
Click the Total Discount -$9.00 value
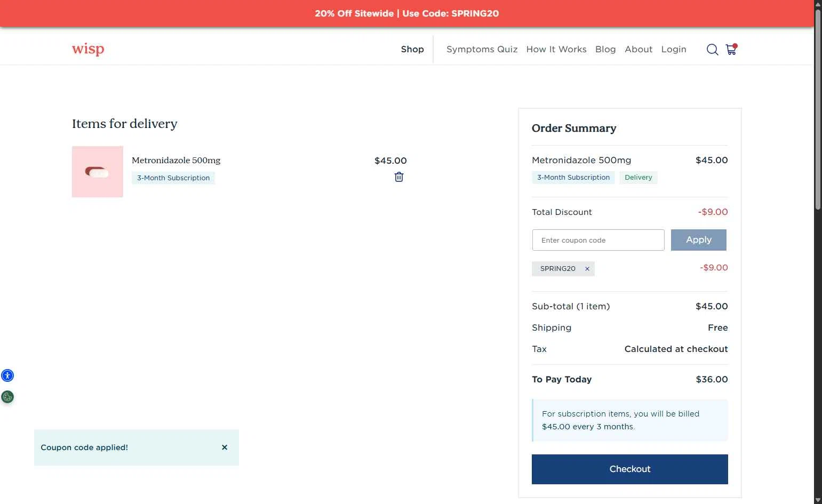713,212
